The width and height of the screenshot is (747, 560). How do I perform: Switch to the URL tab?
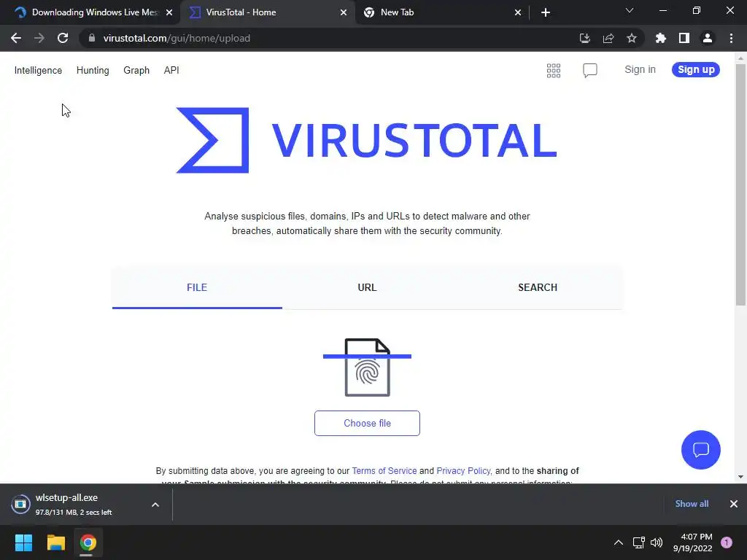pyautogui.click(x=368, y=287)
